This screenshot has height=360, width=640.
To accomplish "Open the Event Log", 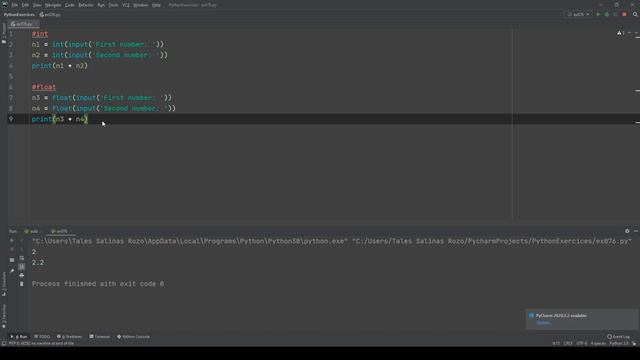I will (x=618, y=337).
